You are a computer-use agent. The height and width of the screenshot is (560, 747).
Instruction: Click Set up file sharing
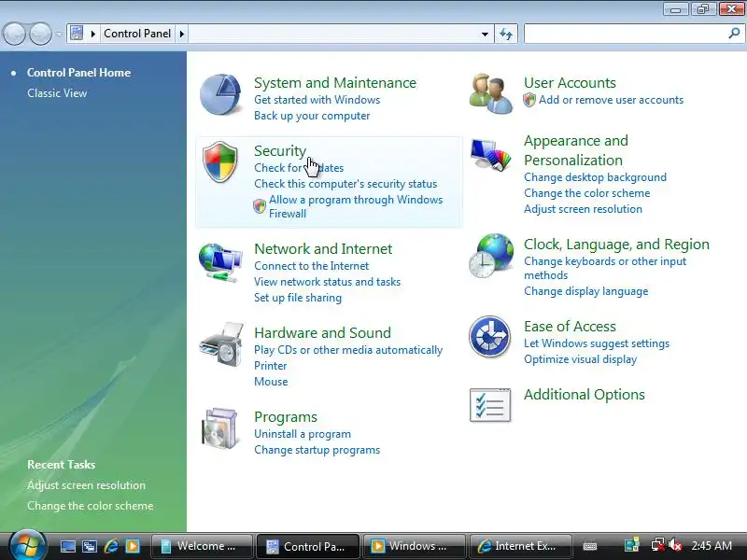[x=297, y=298]
